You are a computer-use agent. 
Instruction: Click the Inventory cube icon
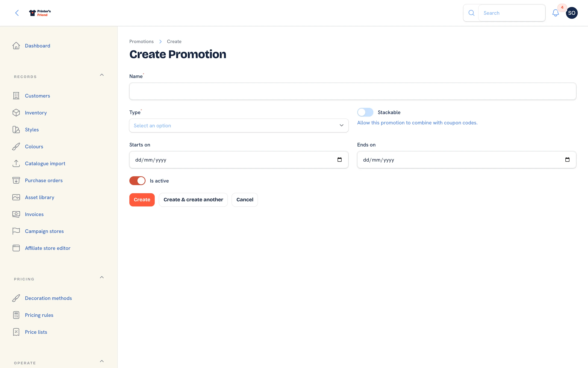(x=16, y=113)
